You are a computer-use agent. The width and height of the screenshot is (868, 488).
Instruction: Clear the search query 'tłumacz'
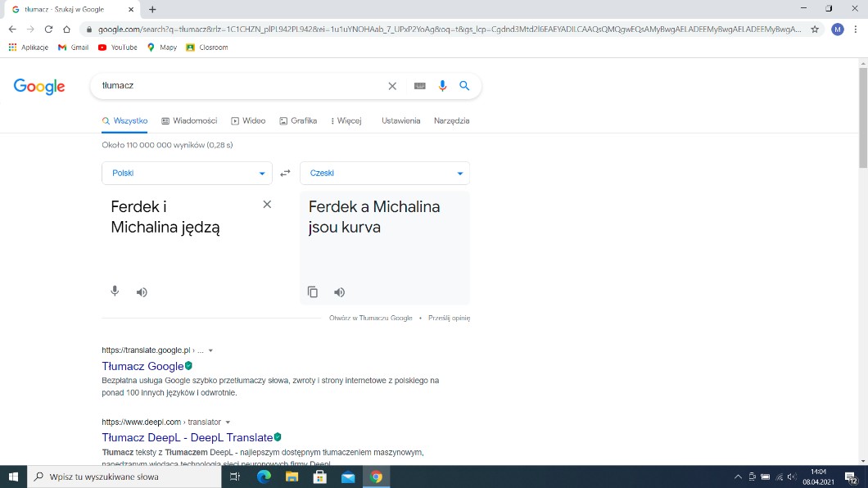(x=392, y=86)
